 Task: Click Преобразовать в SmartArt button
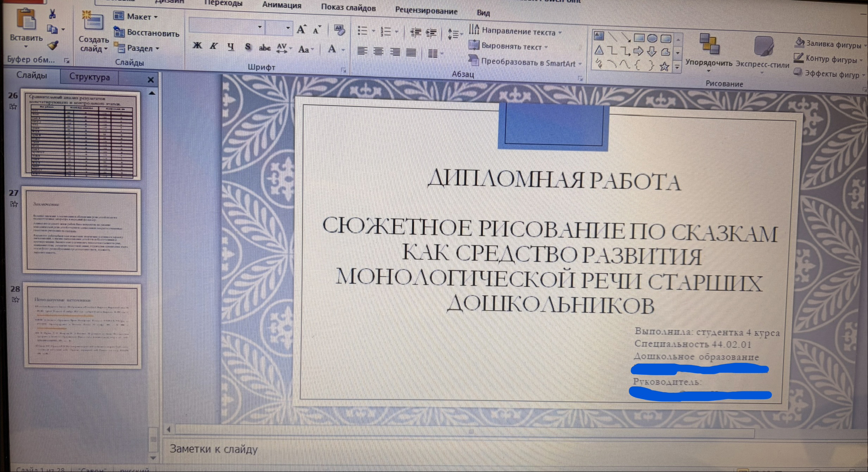pyautogui.click(x=526, y=62)
